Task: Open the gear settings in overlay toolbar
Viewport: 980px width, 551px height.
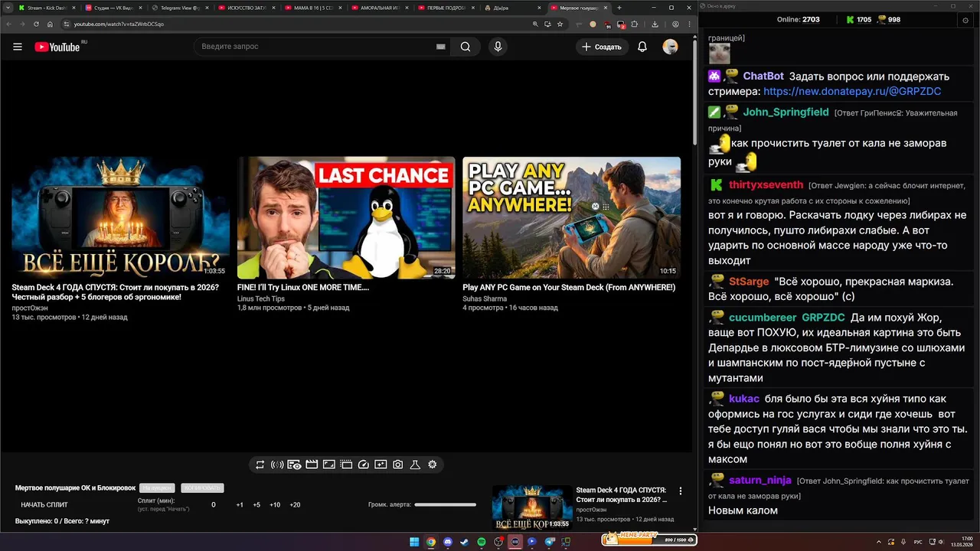Action: 433,465
